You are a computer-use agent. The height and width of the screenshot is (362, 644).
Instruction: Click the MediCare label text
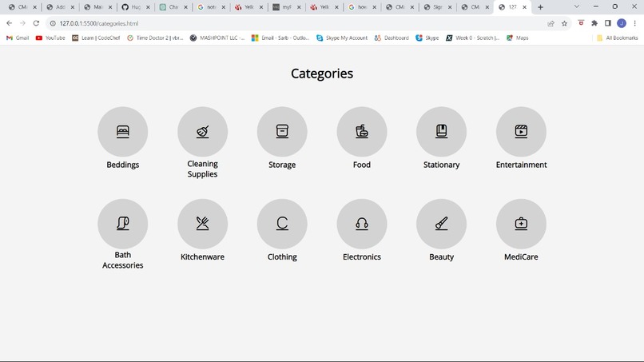[521, 257]
